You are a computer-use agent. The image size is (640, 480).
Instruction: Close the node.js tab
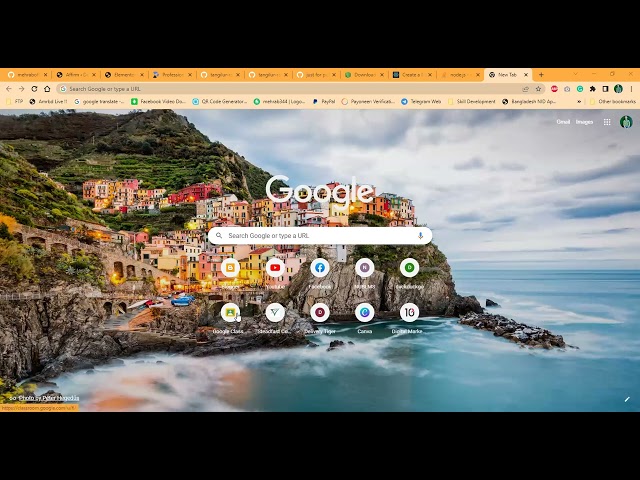tap(478, 75)
